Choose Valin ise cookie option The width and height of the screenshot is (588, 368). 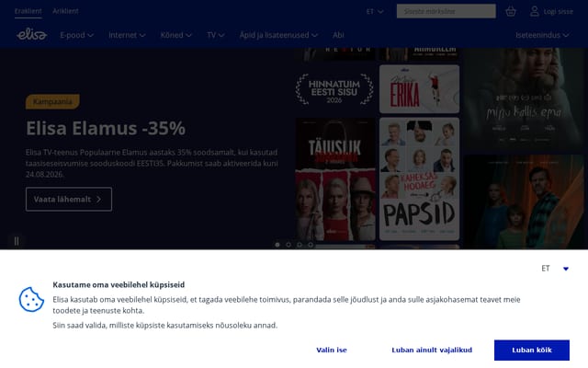pyautogui.click(x=332, y=350)
